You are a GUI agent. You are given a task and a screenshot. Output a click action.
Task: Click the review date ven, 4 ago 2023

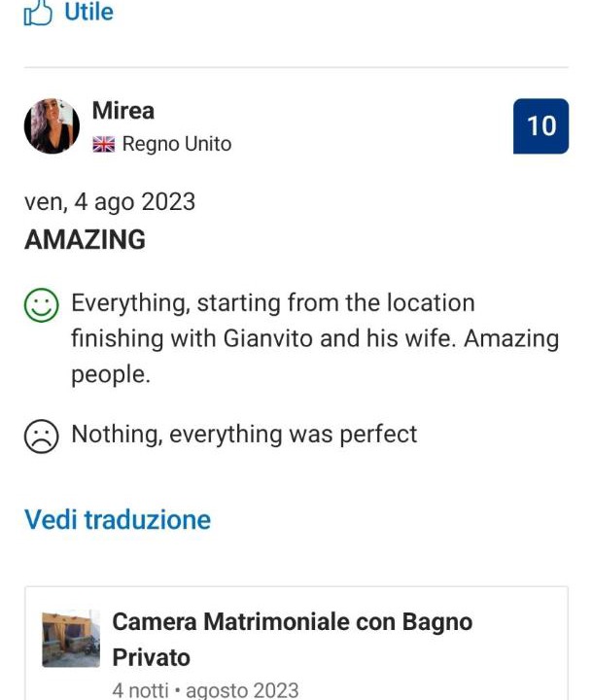click(x=110, y=202)
